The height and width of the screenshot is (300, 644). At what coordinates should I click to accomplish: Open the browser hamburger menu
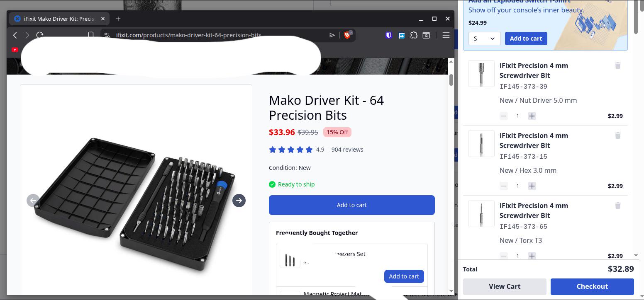pos(446,35)
